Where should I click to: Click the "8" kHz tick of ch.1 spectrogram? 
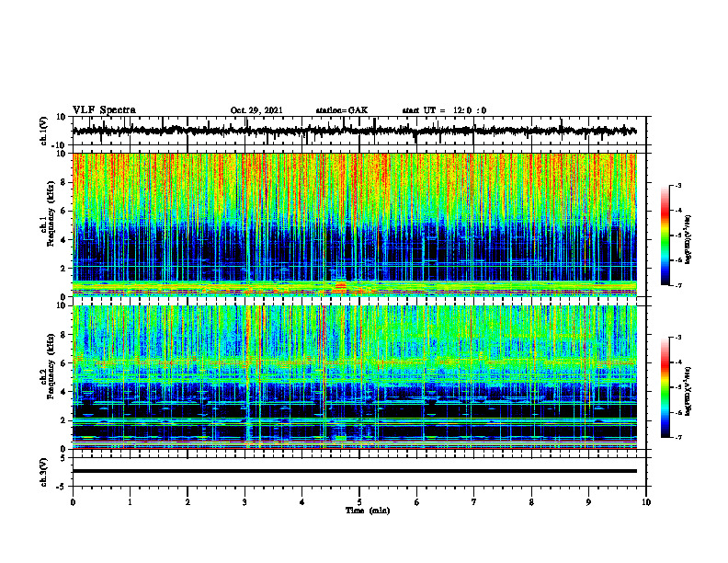tap(64, 182)
